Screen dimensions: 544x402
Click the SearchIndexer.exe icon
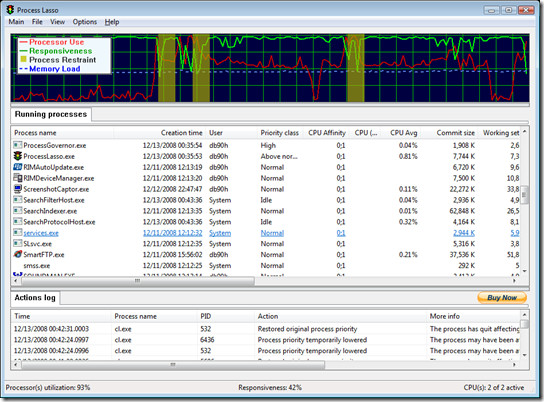17,211
